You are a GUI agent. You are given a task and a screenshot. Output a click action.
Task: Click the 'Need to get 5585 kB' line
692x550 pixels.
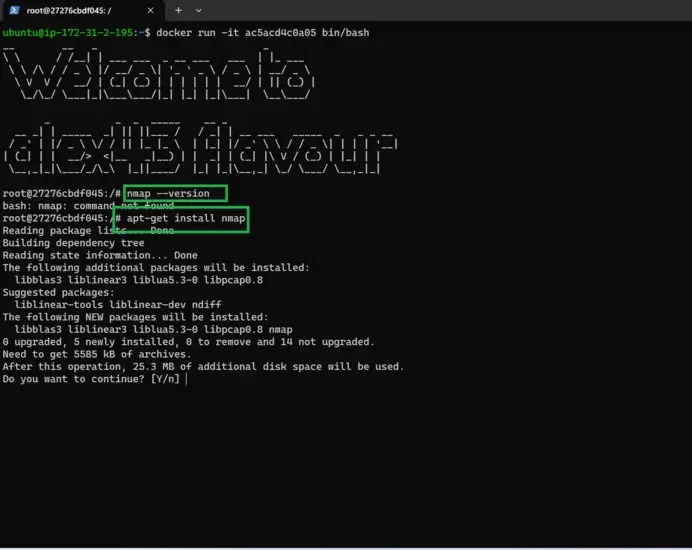point(96,354)
